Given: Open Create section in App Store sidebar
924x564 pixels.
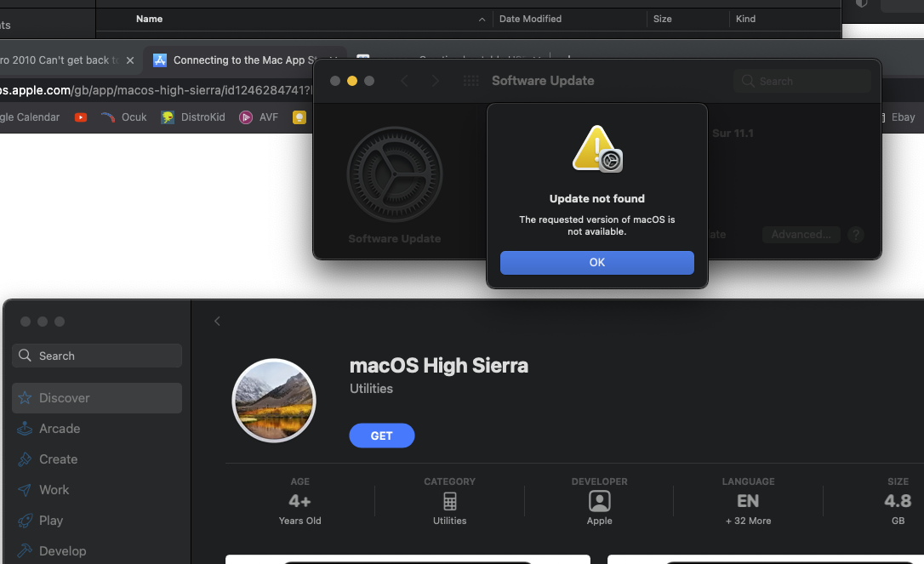Looking at the screenshot, I should pos(97,459).
